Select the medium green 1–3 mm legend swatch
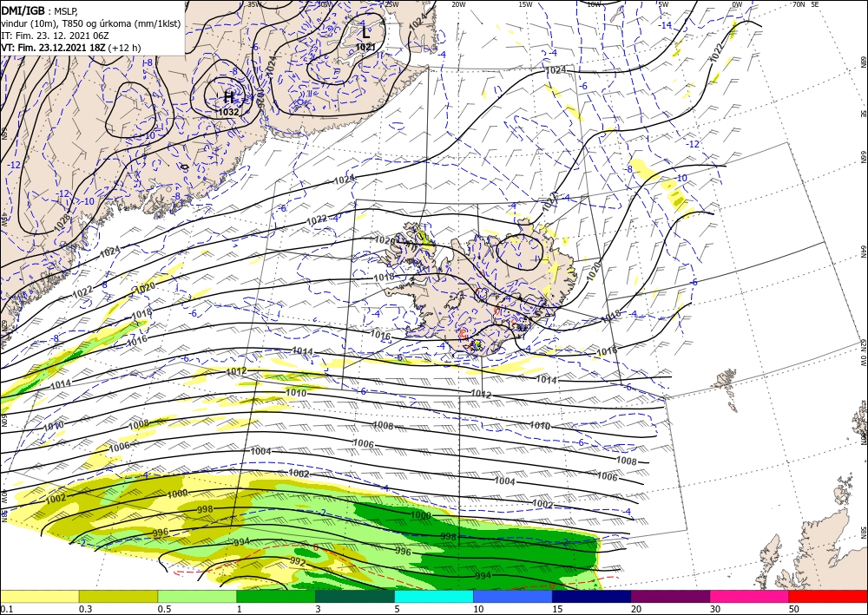 pos(276,596)
